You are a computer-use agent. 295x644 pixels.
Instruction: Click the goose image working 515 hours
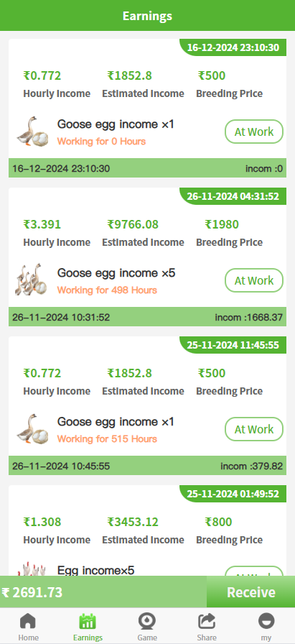[32, 429]
